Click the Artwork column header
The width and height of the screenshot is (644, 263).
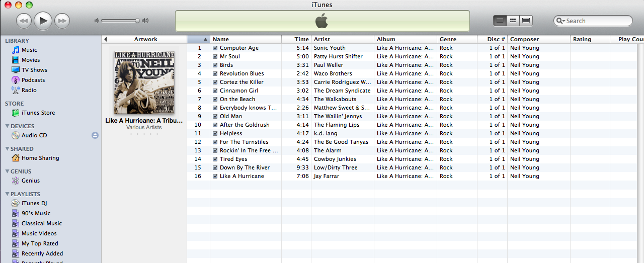pos(145,39)
